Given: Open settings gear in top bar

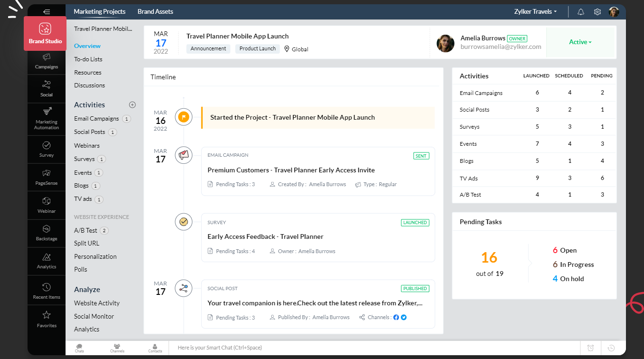Looking at the screenshot, I should 597,12.
